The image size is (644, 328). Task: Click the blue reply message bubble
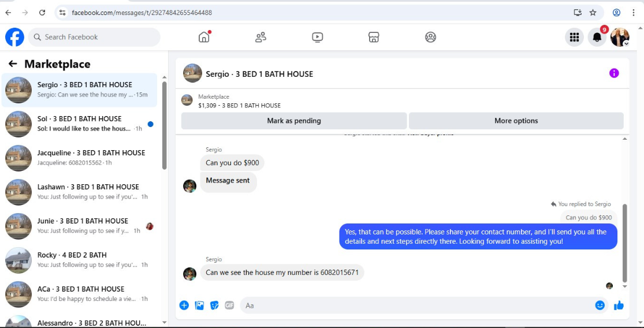pyautogui.click(x=478, y=236)
